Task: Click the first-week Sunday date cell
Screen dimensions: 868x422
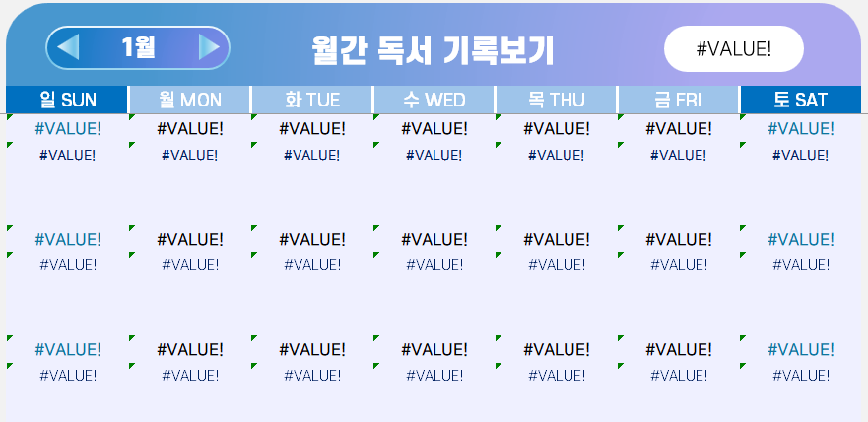Action: click(67, 128)
